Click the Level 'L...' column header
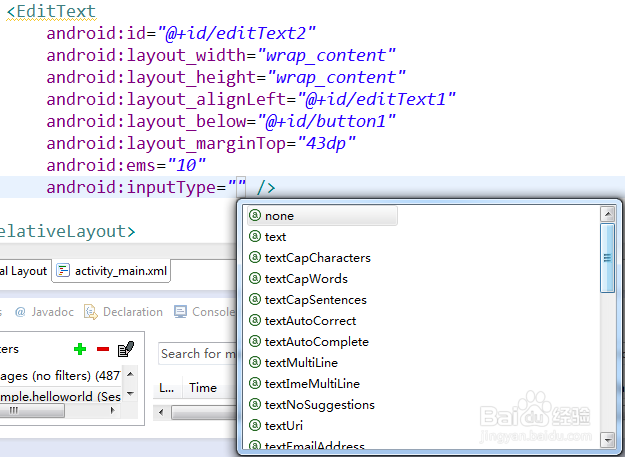625x457 pixels. coord(166,388)
